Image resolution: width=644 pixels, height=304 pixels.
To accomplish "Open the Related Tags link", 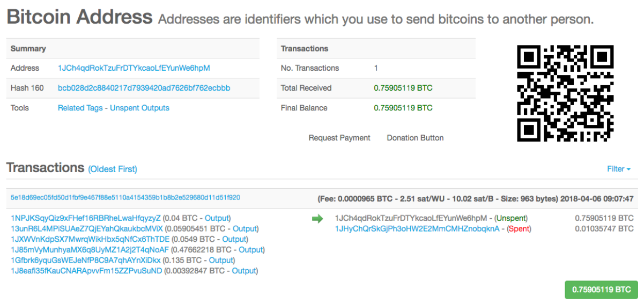I will click(x=80, y=108).
